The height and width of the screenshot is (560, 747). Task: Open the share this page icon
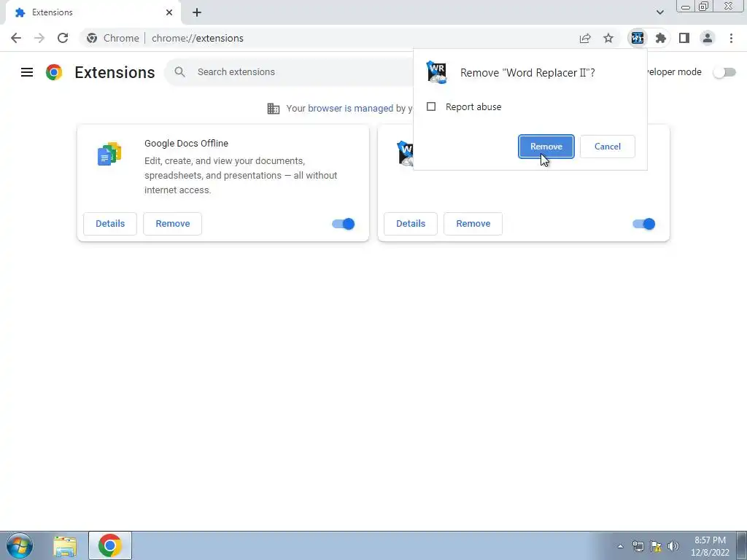coord(585,38)
